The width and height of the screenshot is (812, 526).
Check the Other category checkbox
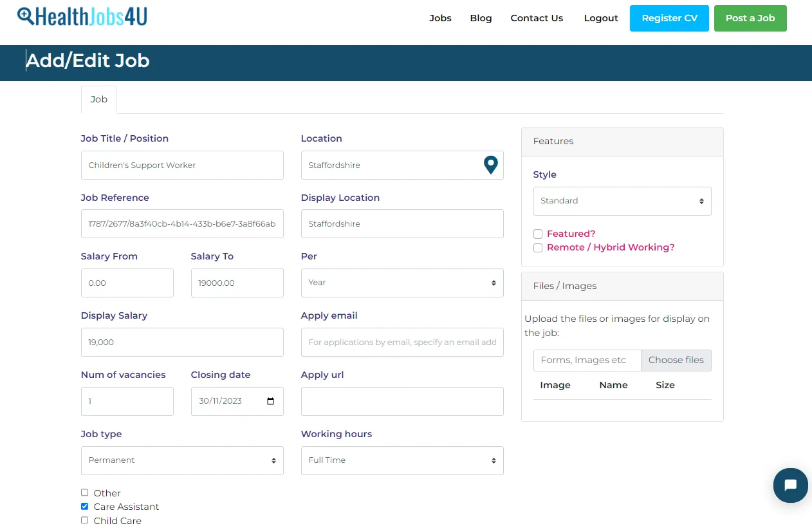[84, 493]
